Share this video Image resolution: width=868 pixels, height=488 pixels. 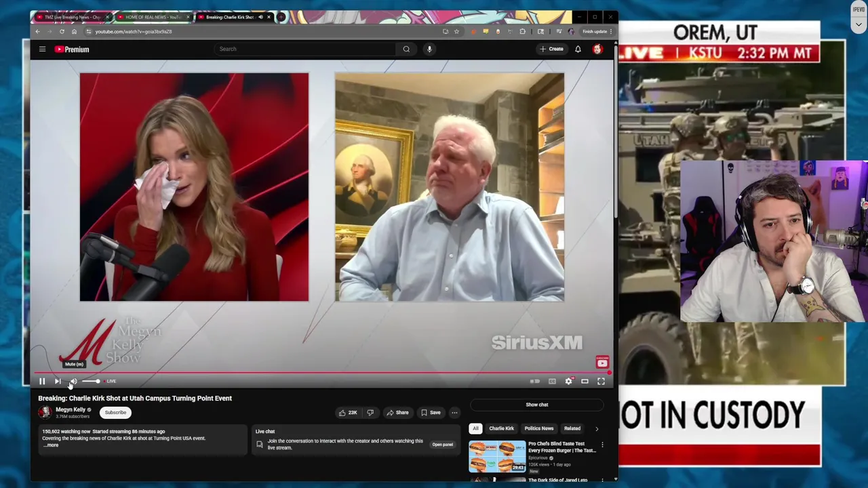[x=397, y=413]
